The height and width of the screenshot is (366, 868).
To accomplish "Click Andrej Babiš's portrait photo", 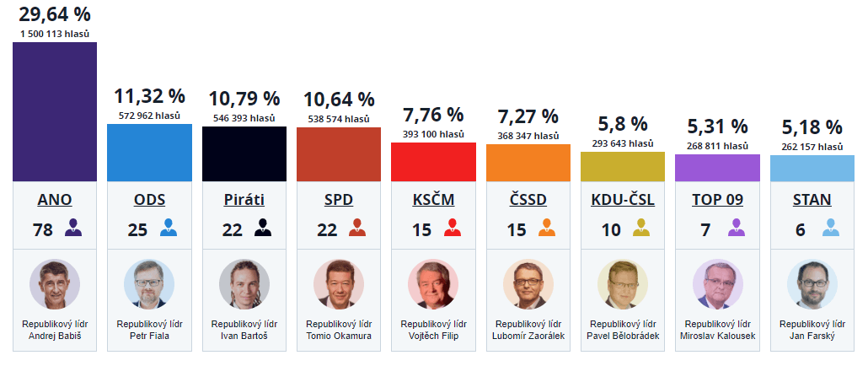I will click(55, 284).
